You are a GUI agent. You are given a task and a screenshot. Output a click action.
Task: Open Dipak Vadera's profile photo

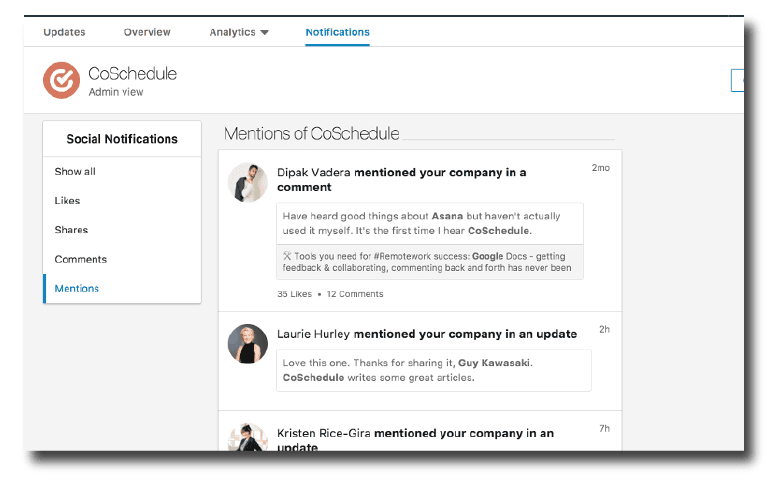tap(248, 183)
